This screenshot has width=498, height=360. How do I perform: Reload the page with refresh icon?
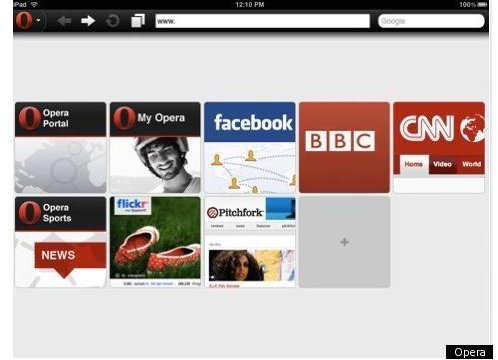pyautogui.click(x=113, y=21)
